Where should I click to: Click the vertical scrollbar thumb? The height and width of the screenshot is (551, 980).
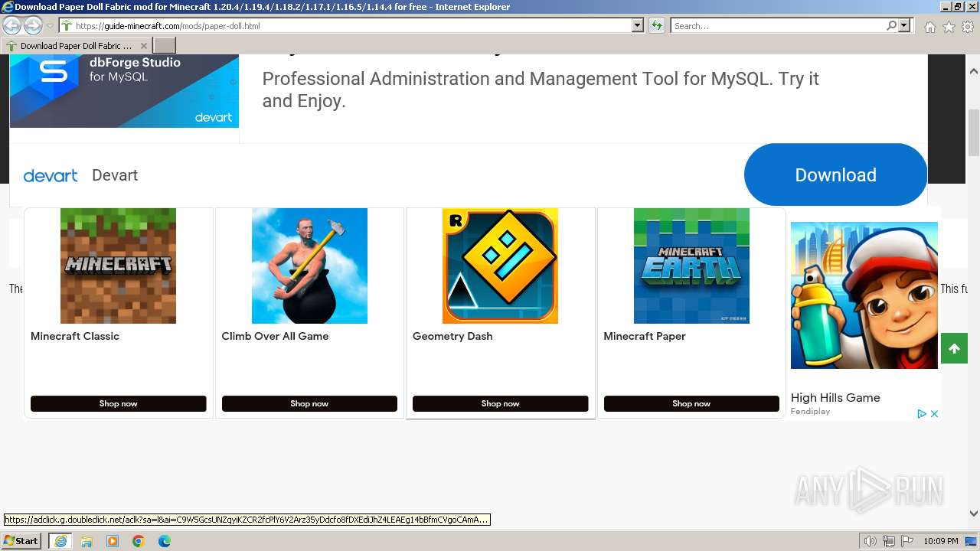[973, 132]
